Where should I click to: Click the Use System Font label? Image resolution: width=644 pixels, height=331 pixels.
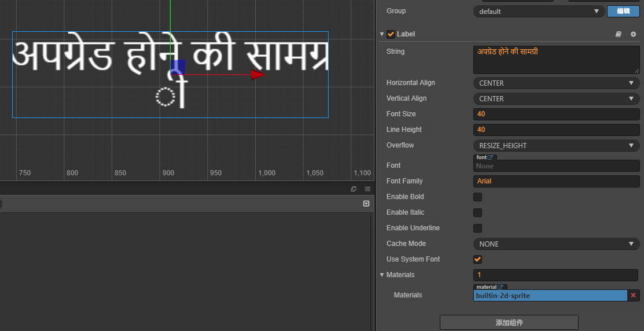tap(413, 260)
